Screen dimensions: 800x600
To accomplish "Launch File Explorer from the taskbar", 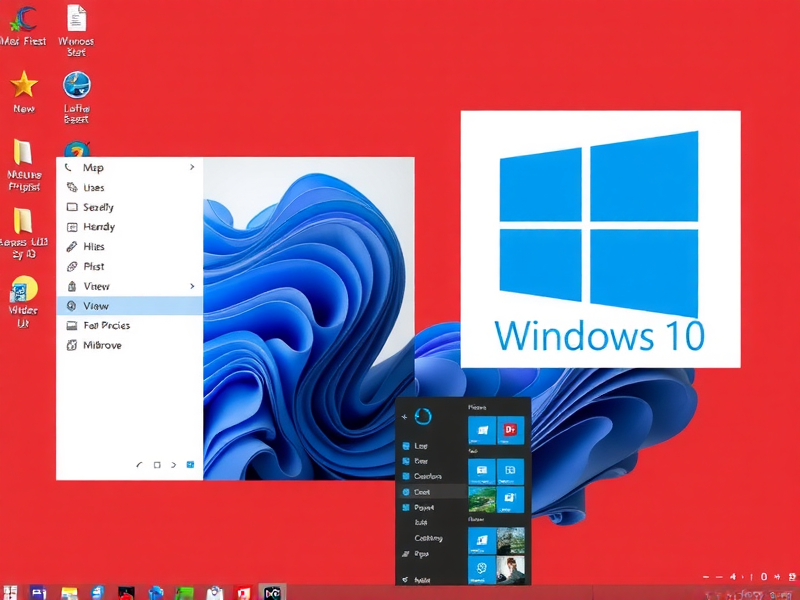I will click(x=67, y=590).
